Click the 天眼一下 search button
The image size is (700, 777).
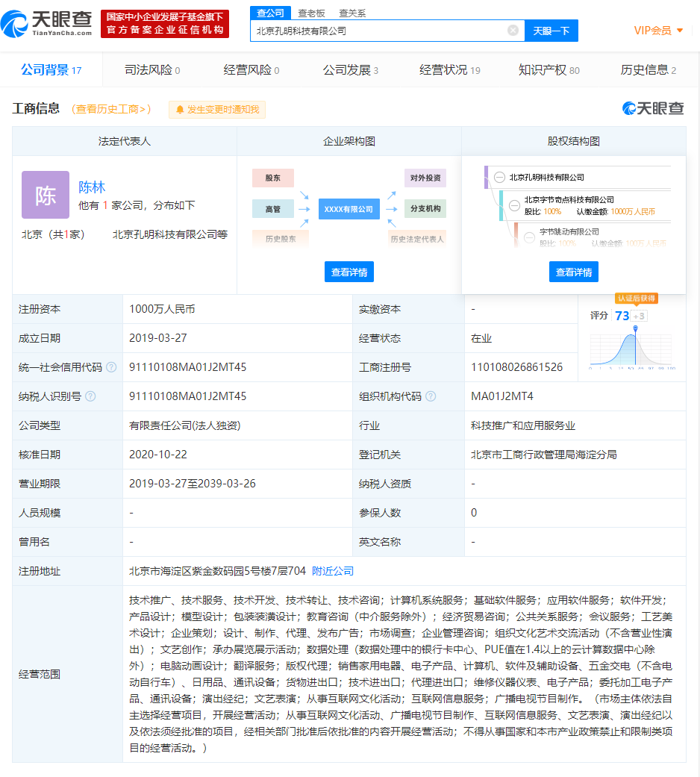click(x=551, y=31)
